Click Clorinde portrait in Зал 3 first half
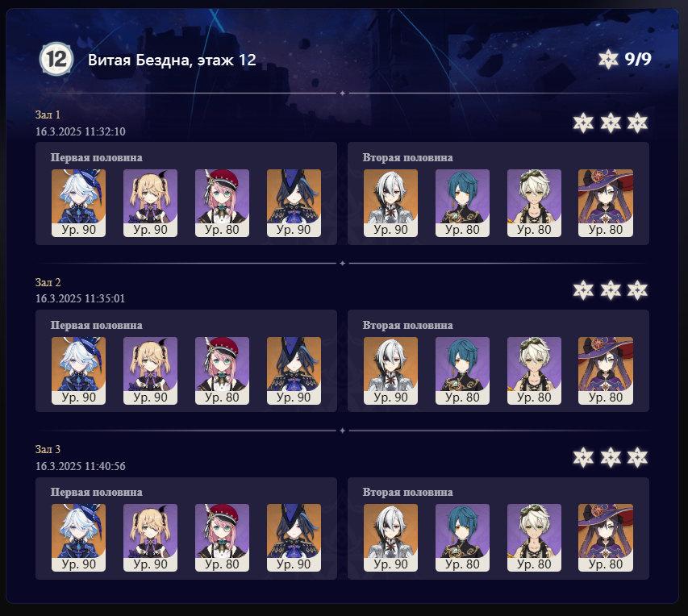 tap(294, 538)
